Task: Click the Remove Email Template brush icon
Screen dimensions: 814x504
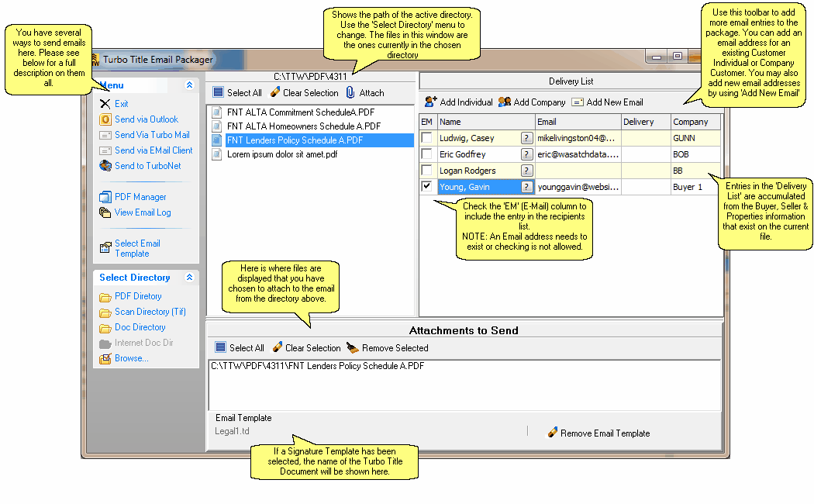Action: tap(553, 432)
